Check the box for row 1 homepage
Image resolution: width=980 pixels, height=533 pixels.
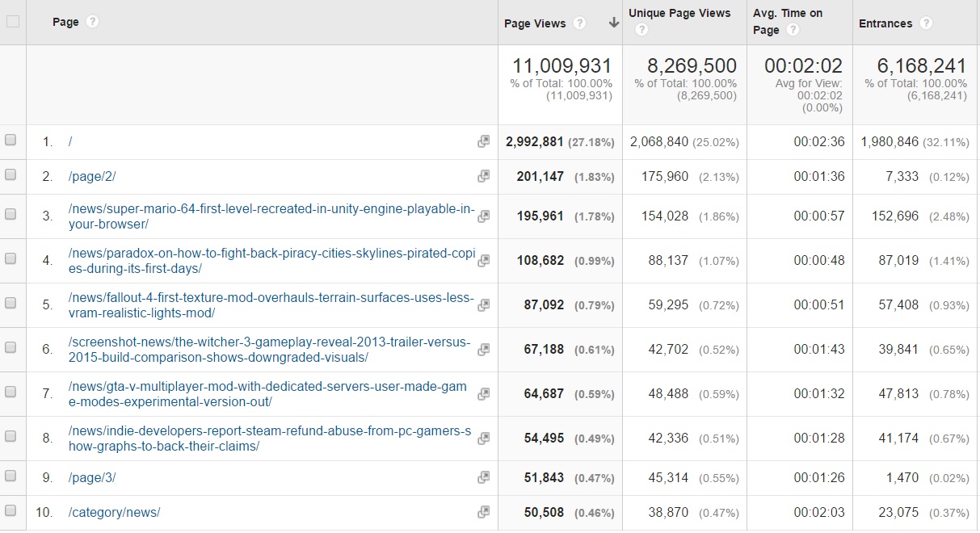tap(11, 141)
